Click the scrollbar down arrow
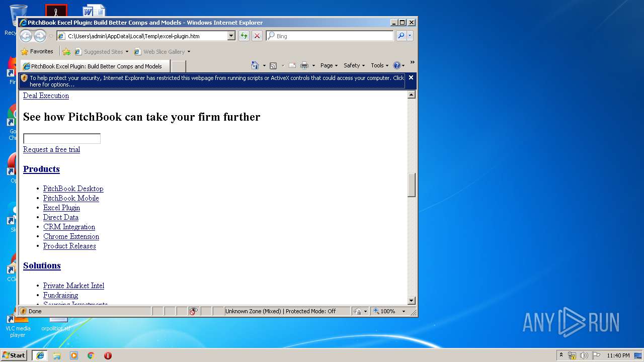This screenshot has height=362, width=644. tap(412, 301)
